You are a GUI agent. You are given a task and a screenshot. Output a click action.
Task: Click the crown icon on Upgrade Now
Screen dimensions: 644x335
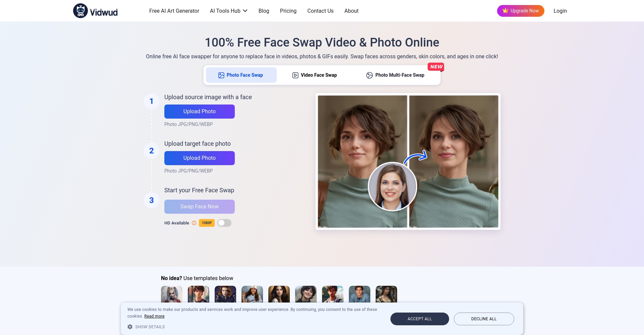pos(505,11)
